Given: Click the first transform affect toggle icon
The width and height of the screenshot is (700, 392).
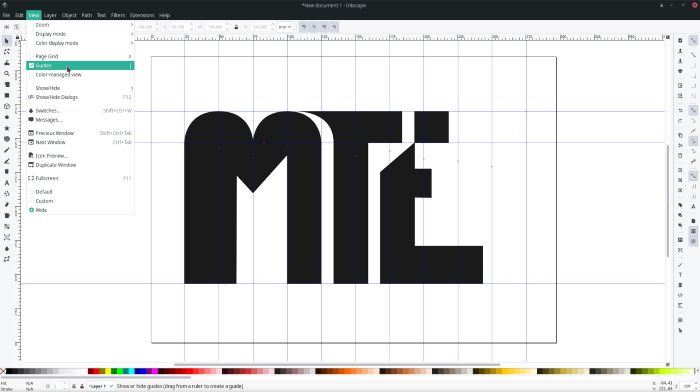Looking at the screenshot, I should pos(304,27).
